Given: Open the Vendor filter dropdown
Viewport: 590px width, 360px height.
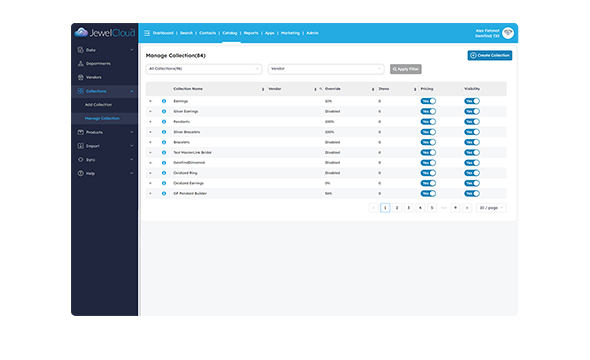Looking at the screenshot, I should coord(326,69).
